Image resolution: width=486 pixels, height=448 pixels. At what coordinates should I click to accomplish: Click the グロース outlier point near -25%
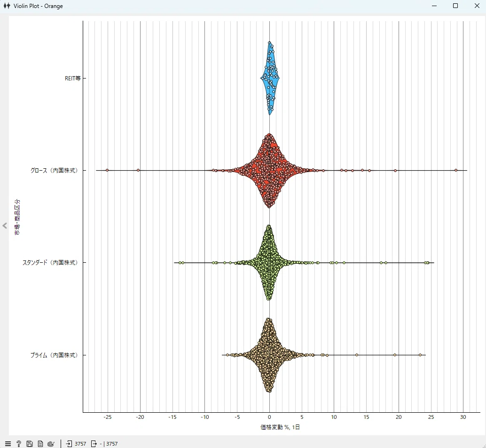(107, 170)
